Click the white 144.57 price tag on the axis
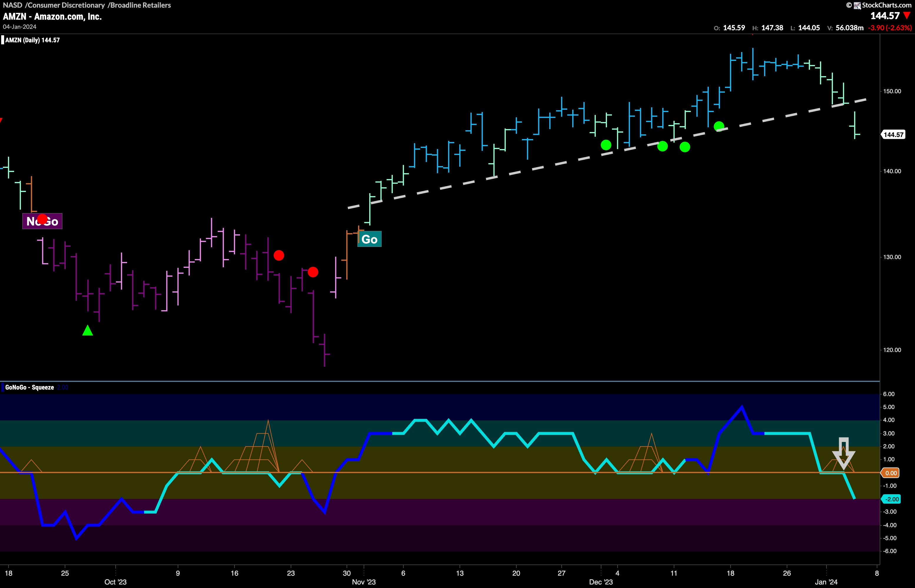 [x=894, y=135]
